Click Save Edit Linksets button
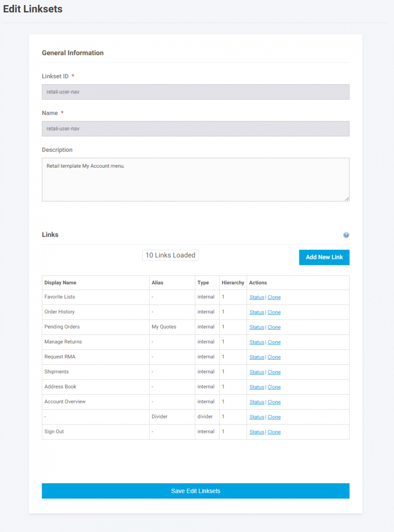 [x=196, y=491]
